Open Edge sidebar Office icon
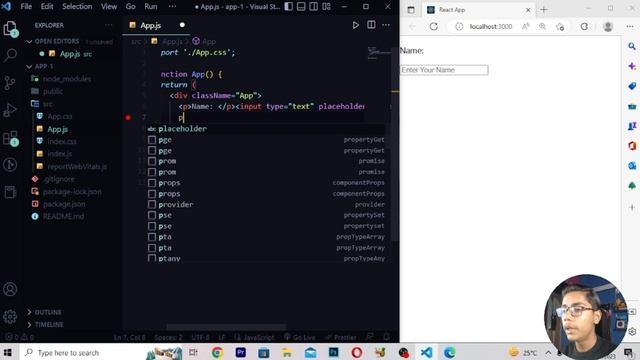Screen dimensions: 640x360 click(x=632, y=146)
